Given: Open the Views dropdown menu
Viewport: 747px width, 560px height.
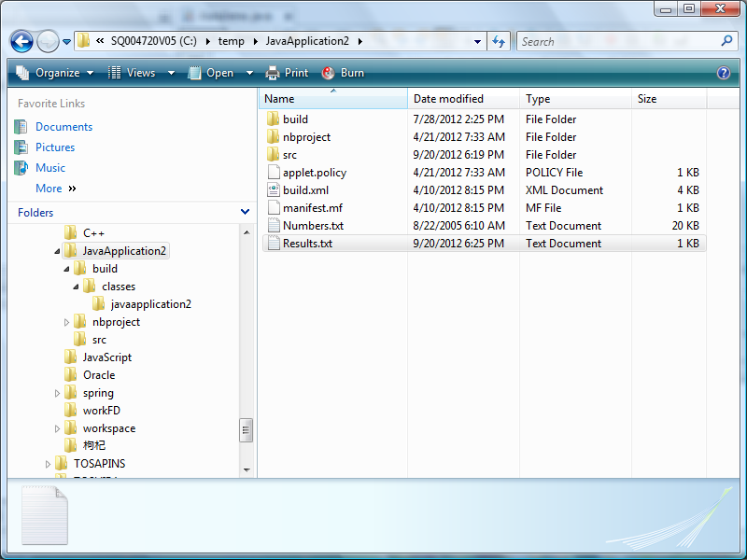Looking at the screenshot, I should (x=133, y=73).
